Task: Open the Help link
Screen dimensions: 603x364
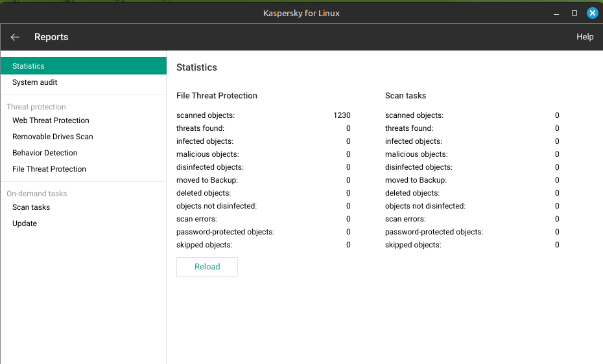Action: click(x=585, y=37)
